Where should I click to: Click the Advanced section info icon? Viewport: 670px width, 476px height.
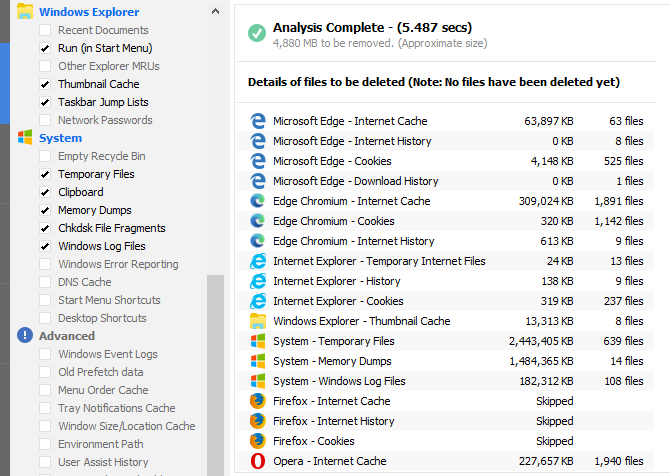click(25, 336)
